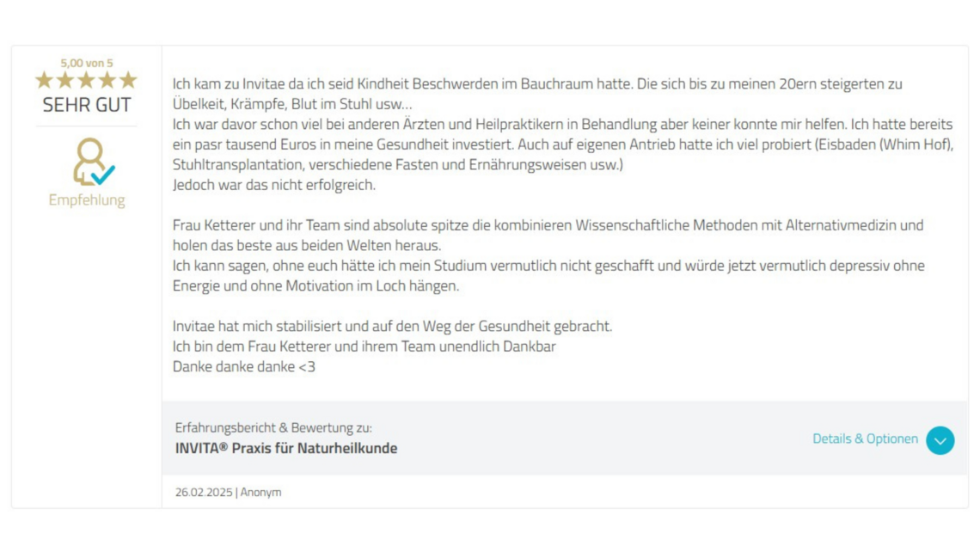Image resolution: width=980 pixels, height=552 pixels.
Task: Click the 5,00 von 5 score
Action: coord(87,63)
